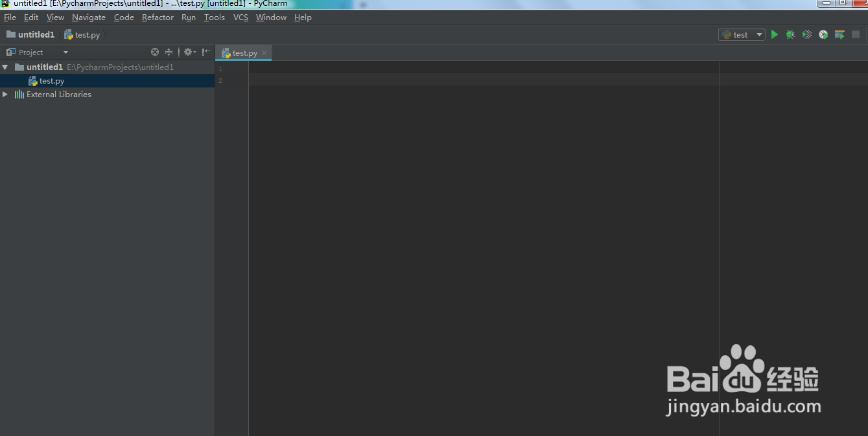Viewport: 868px width, 436px height.
Task: Run the test configuration with green play
Action: point(774,34)
